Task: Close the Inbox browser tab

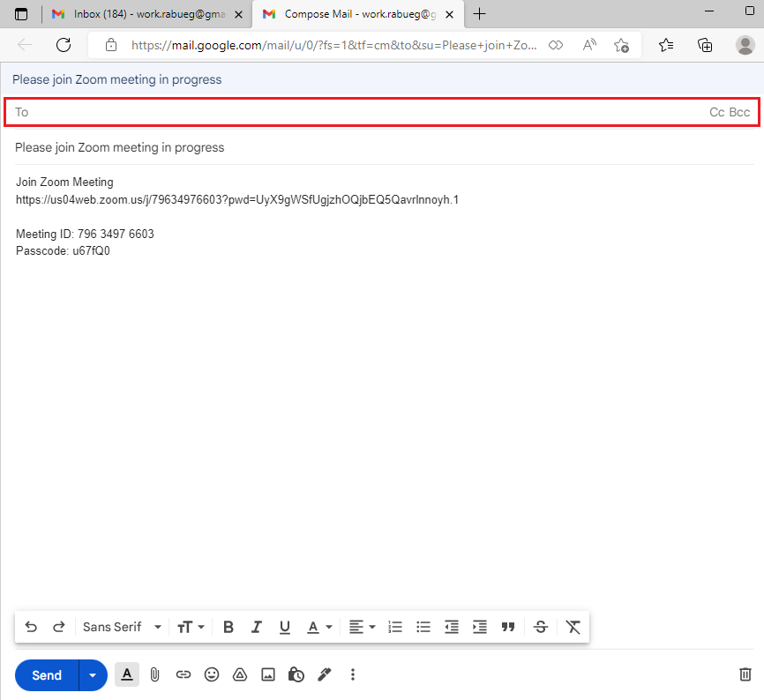Action: pos(239,15)
